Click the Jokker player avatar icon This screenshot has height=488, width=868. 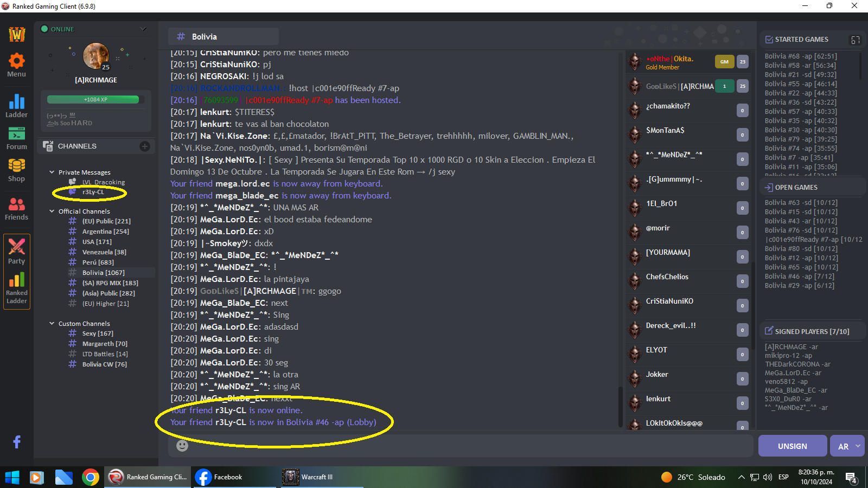click(635, 379)
